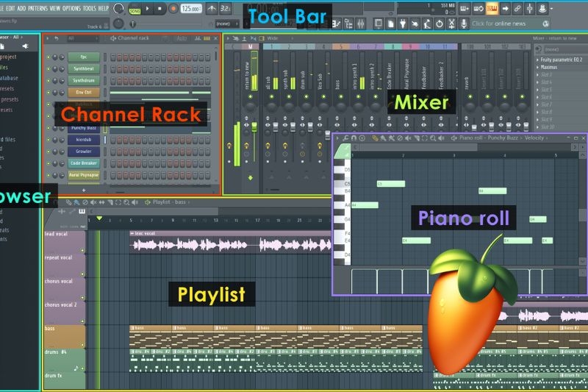Select the Fpc channel button

coord(84,57)
